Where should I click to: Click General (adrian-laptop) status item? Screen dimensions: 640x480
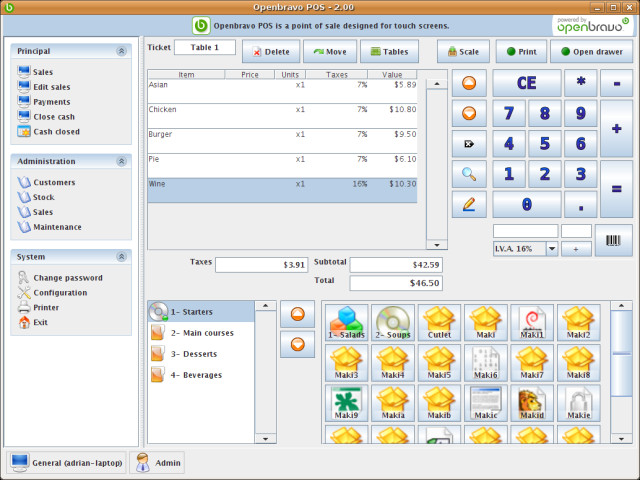66,462
